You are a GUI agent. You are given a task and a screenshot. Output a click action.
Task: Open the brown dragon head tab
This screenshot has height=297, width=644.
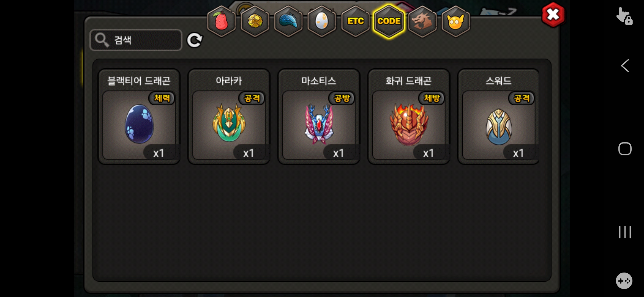pos(422,21)
